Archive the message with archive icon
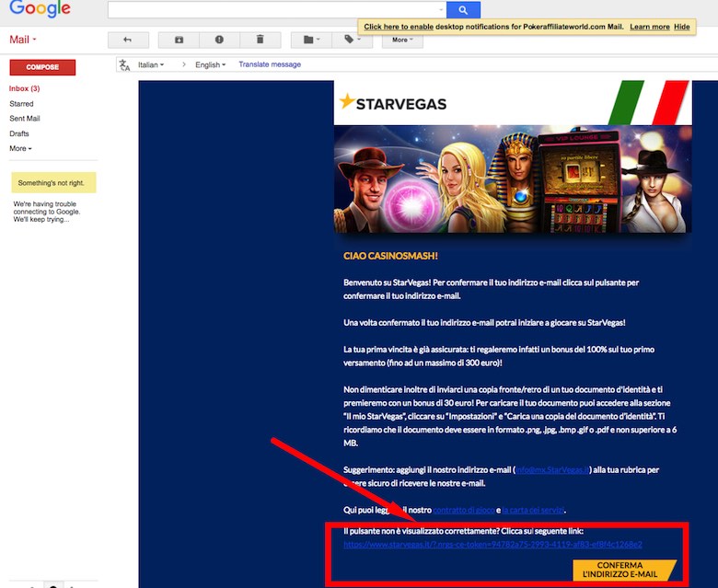Viewport: 718px width, 588px height. tap(179, 40)
